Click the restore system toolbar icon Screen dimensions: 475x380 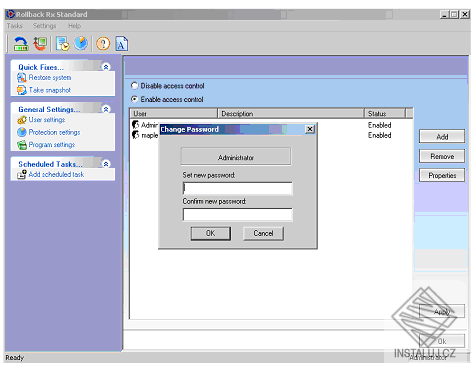21,44
